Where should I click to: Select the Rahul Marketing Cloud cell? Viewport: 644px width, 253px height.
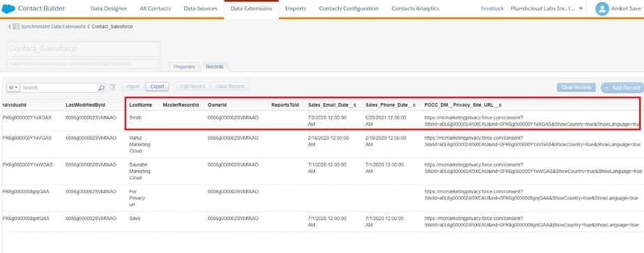[139, 144]
